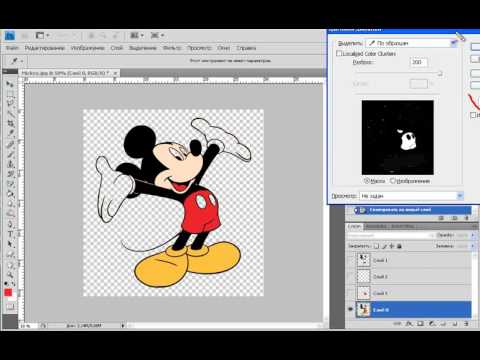480x360 pixels.
Task: Select the Move tool in the toolbox
Action: point(10,84)
